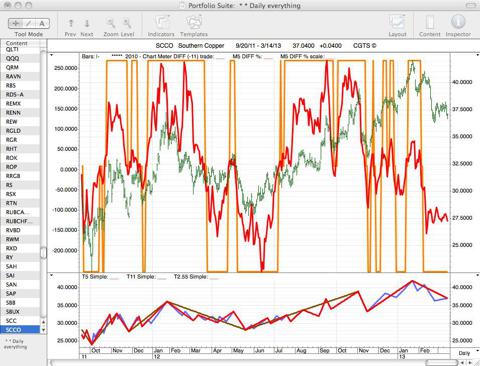Select highlighted SCCO row in list
The image size is (480, 366).
[x=20, y=330]
